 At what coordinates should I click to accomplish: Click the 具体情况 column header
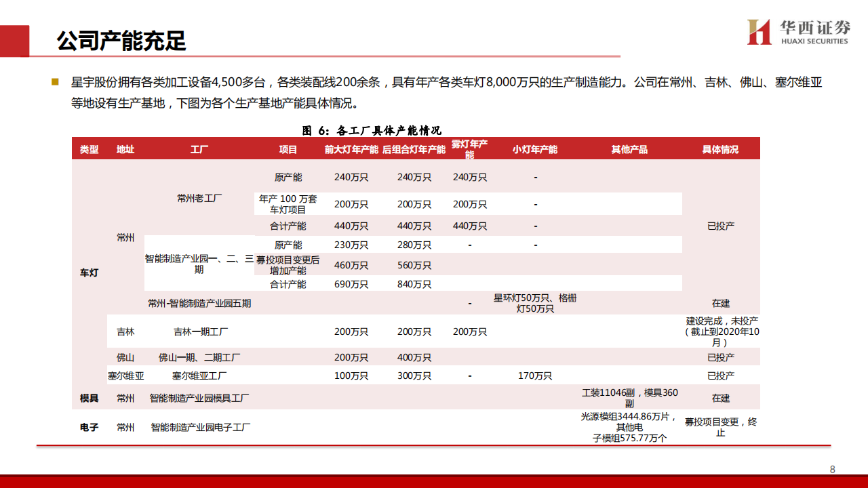coord(720,149)
